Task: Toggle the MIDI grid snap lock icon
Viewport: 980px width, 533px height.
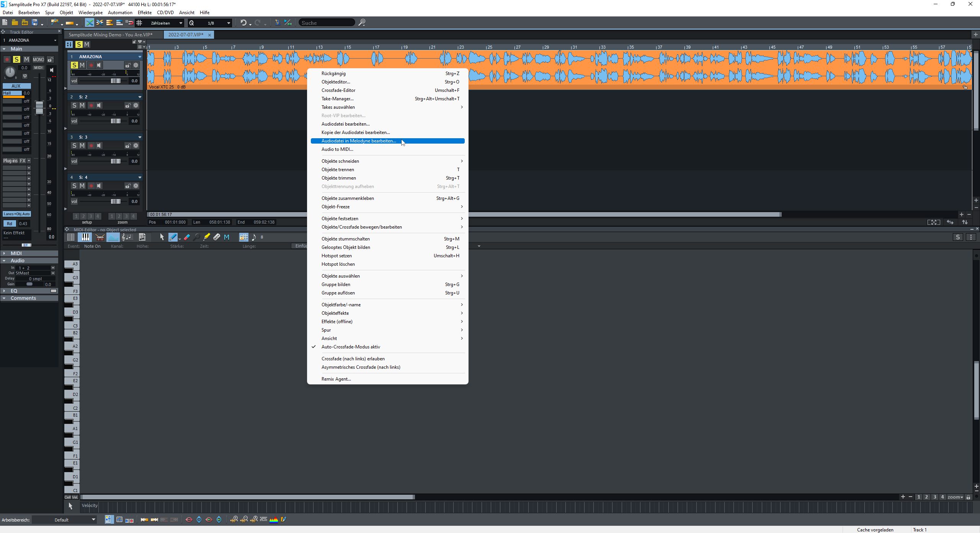Action: click(243, 237)
